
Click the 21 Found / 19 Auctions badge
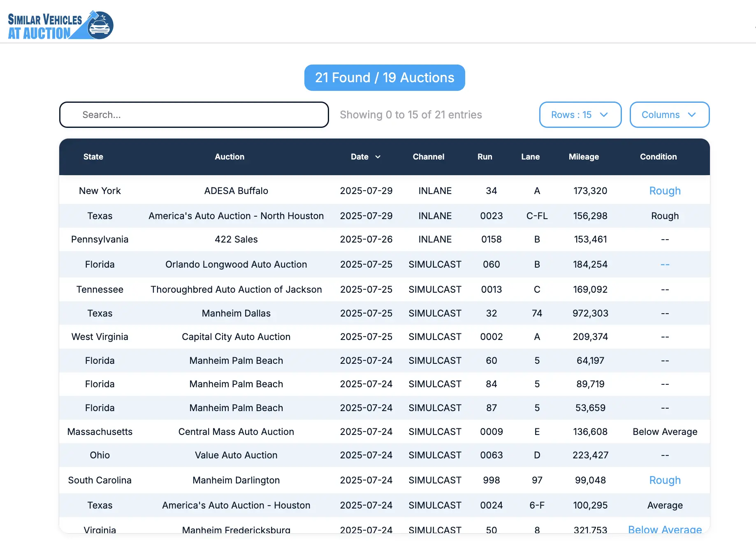pos(385,78)
